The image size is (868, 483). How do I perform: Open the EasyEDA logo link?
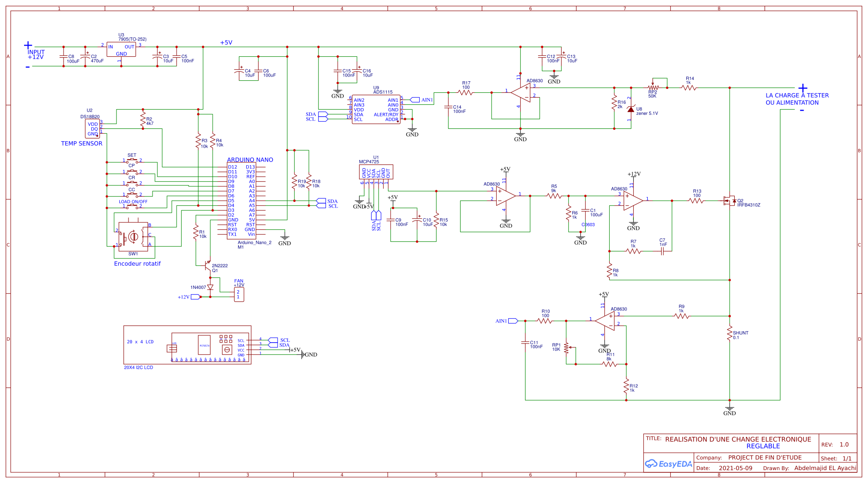tap(668, 464)
